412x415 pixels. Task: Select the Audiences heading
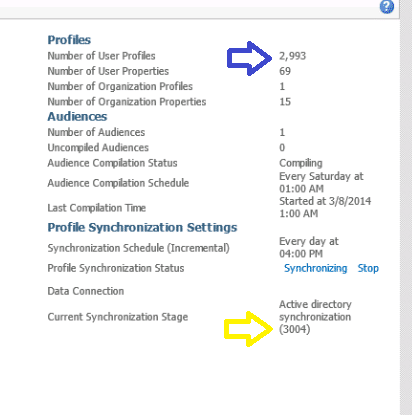pos(77,117)
